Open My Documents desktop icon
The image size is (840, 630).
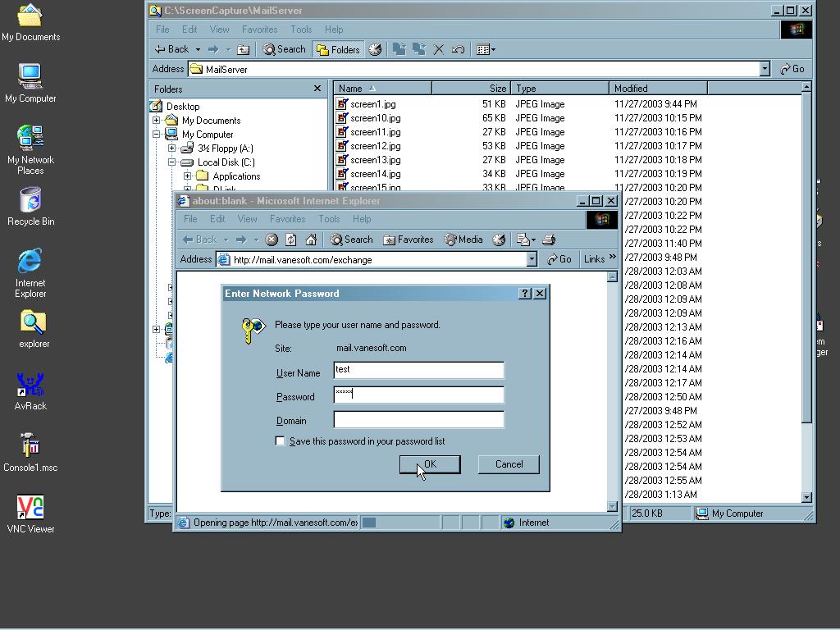(30, 22)
